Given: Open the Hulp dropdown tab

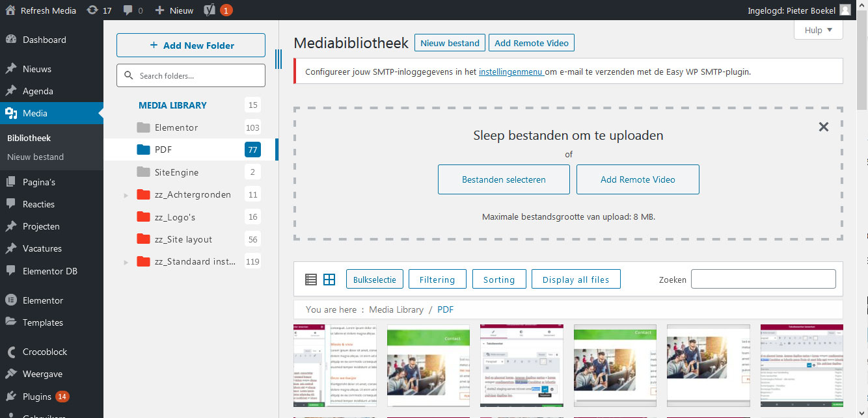Looking at the screenshot, I should (818, 30).
